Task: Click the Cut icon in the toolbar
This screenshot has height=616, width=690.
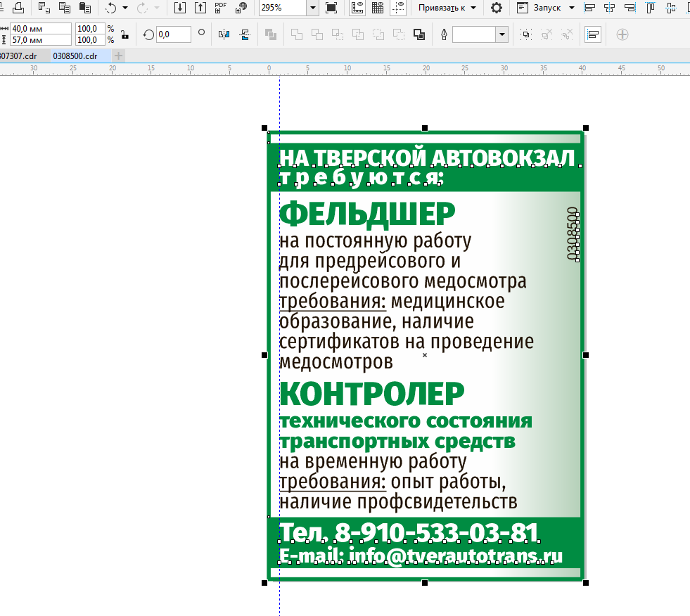Action: (44, 8)
